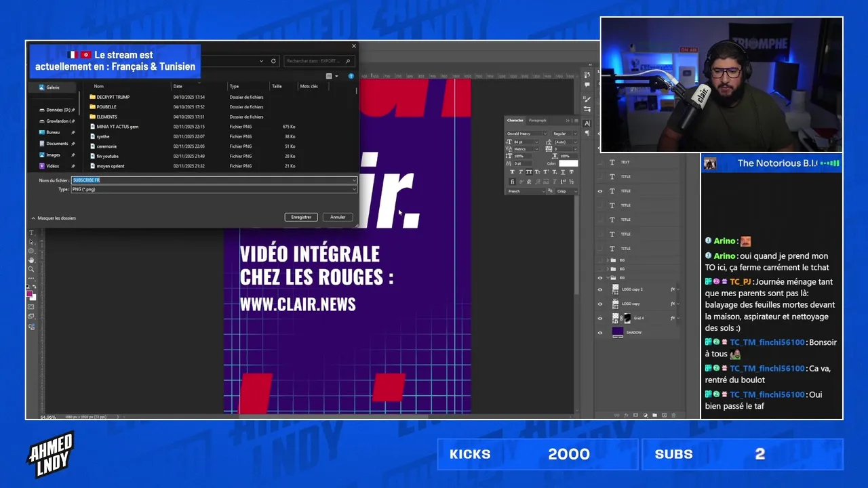Open the French language dropdown
Image resolution: width=868 pixels, height=488 pixels.
pos(544,191)
